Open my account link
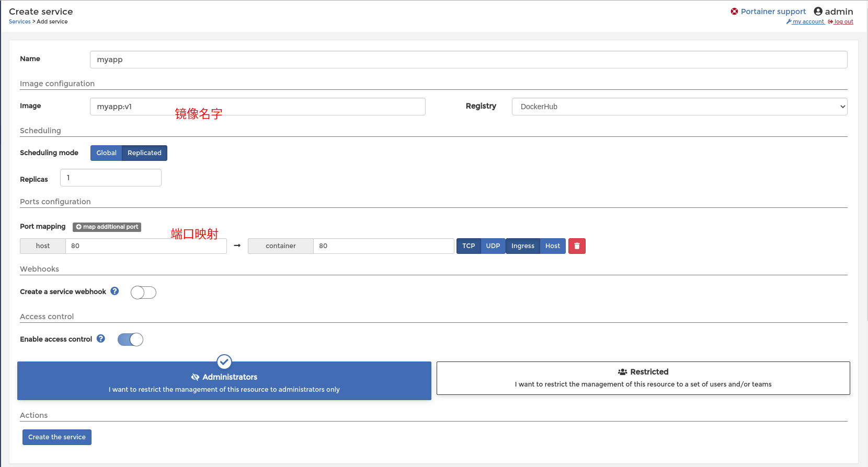The height and width of the screenshot is (467, 868). click(x=805, y=22)
